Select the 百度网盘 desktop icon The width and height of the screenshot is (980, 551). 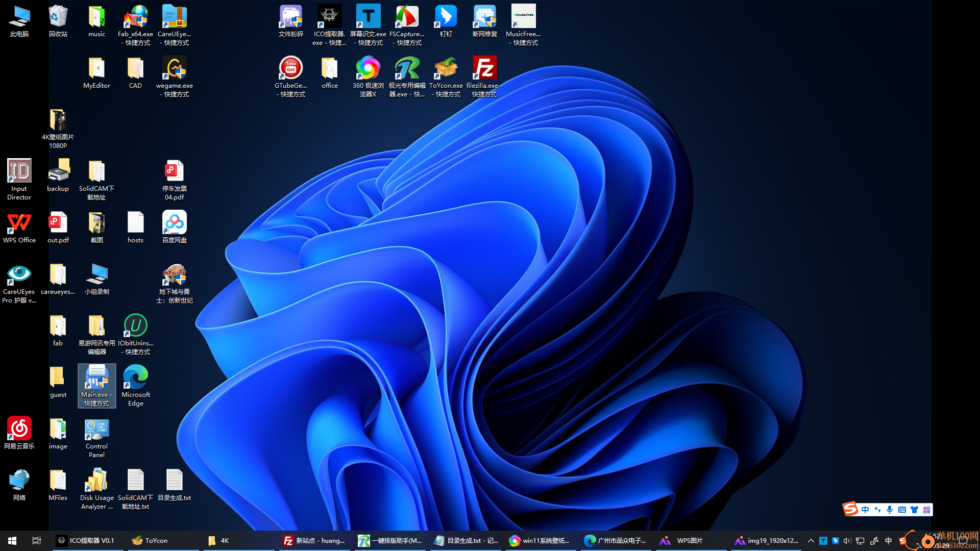click(x=175, y=228)
